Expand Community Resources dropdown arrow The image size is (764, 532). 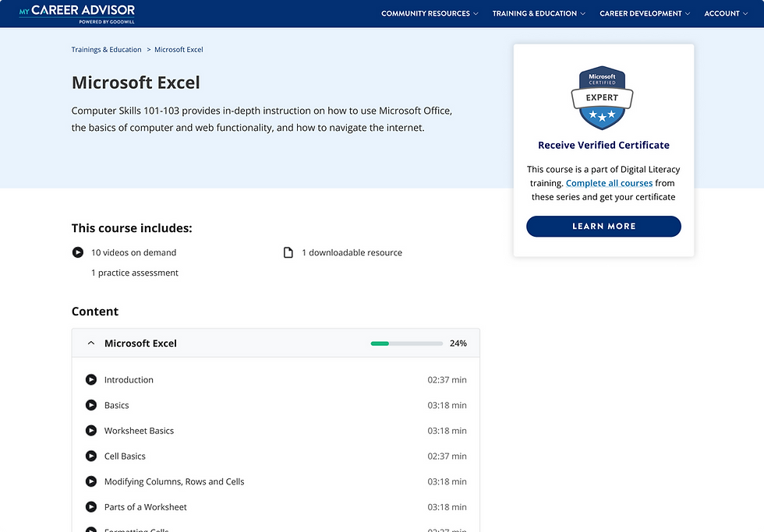476,13
